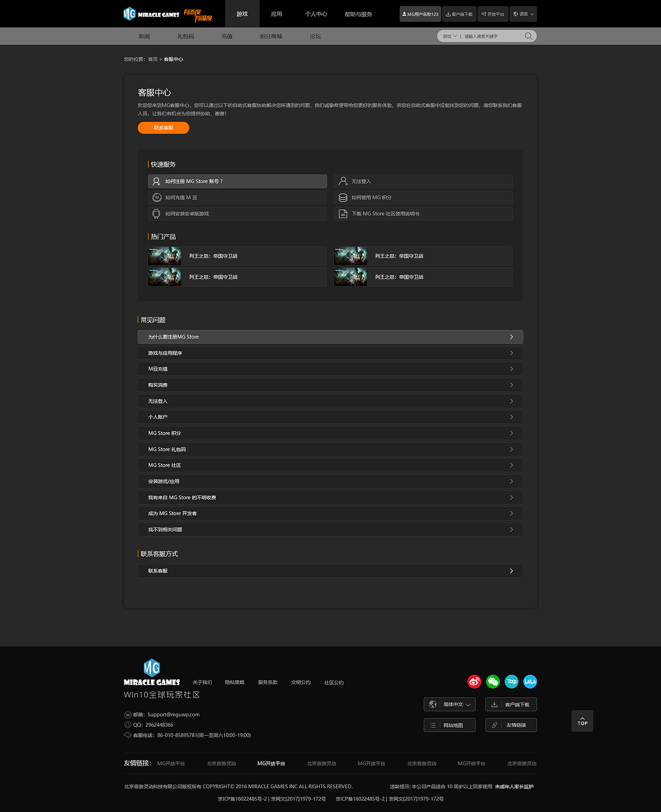661x812 pixels.
Task: Expand the 联系客服 row under 联系客服方式
Action: [x=330, y=570]
